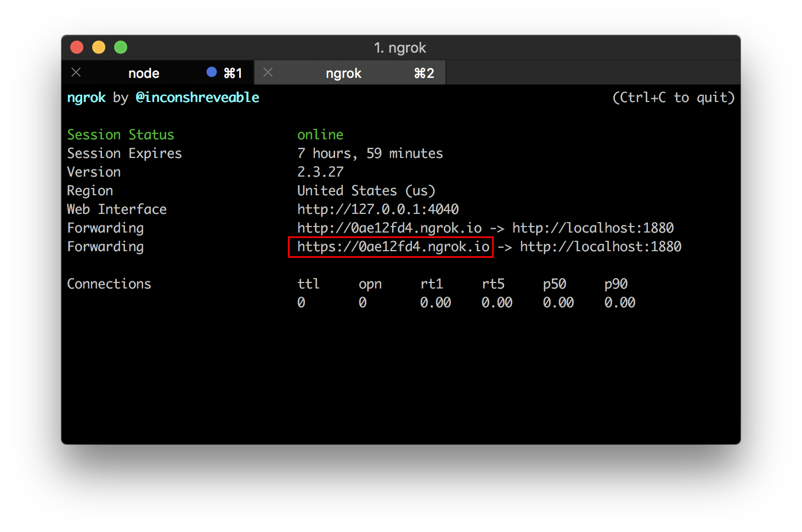The image size is (802, 532).
Task: Click the 'p50' column header
Action: 555,285
